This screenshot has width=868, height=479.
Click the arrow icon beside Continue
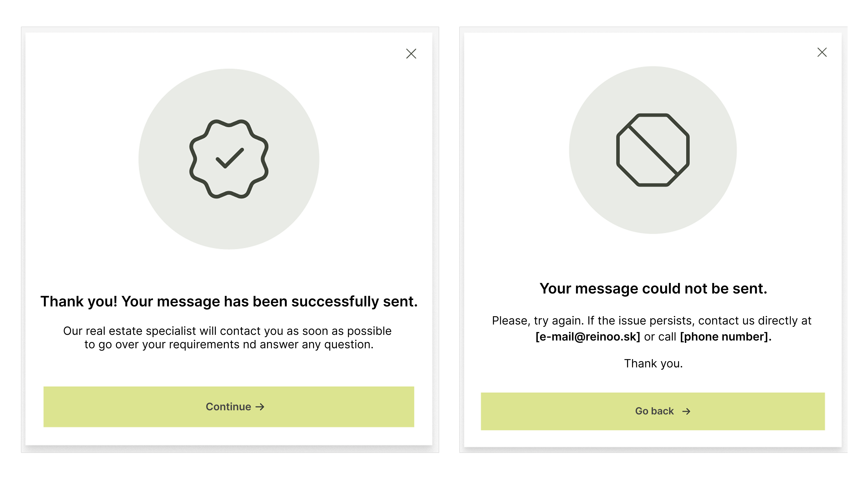click(260, 407)
